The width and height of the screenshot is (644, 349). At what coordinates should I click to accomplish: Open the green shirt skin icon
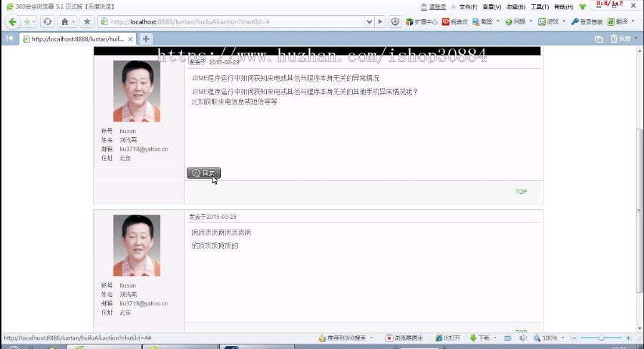click(x=582, y=6)
